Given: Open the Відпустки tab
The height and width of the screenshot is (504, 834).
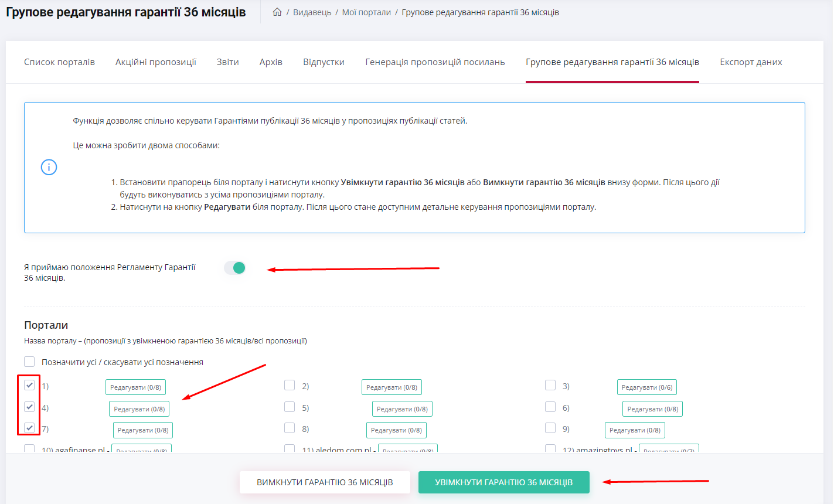Looking at the screenshot, I should [x=324, y=62].
